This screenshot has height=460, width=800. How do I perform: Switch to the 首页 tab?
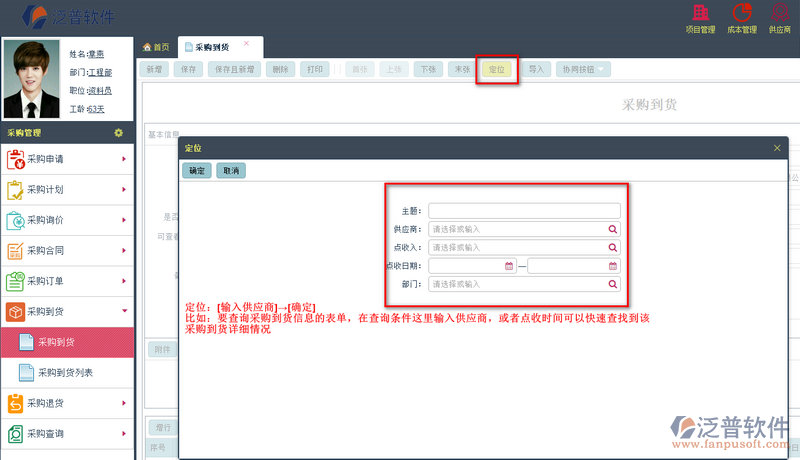click(156, 47)
